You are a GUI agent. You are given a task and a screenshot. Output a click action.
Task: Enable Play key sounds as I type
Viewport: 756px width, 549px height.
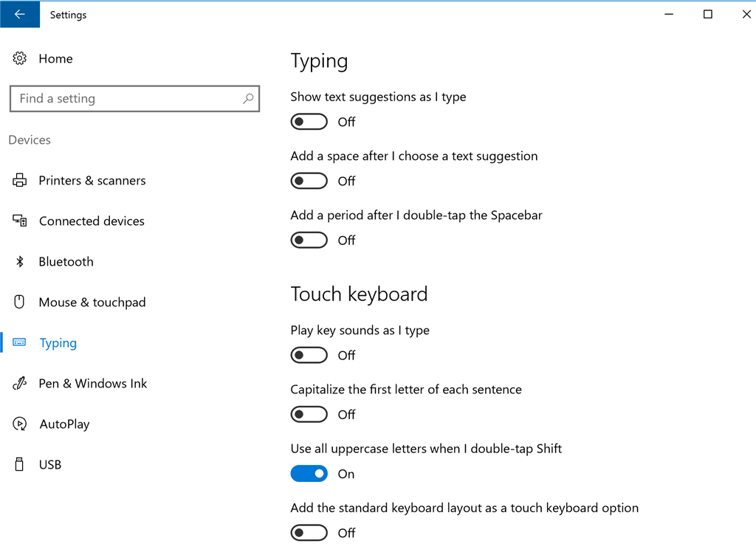(x=309, y=355)
